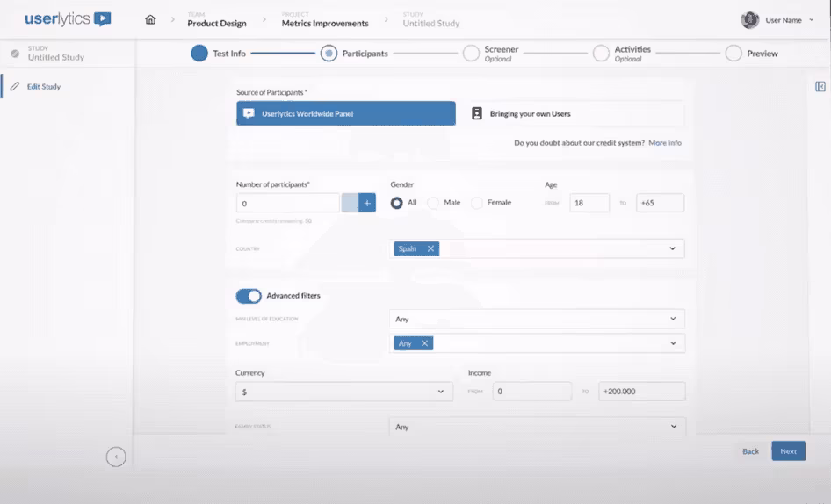Increase participants with the plus button
The image size is (831, 504).
367,203
